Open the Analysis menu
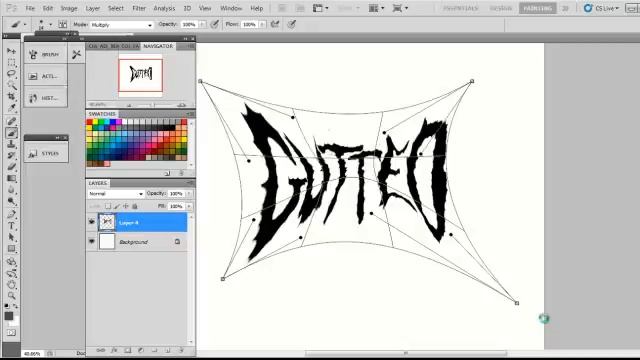This screenshot has height=360, width=640. (x=164, y=8)
